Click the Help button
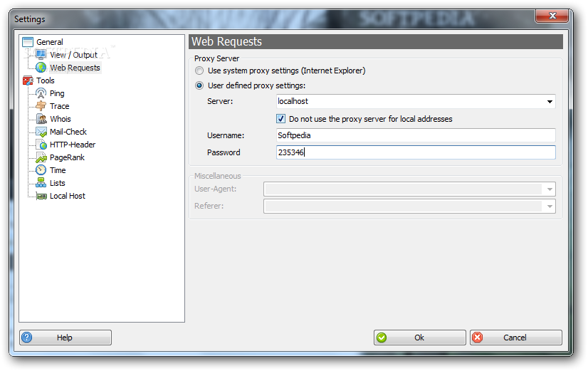 (65, 338)
